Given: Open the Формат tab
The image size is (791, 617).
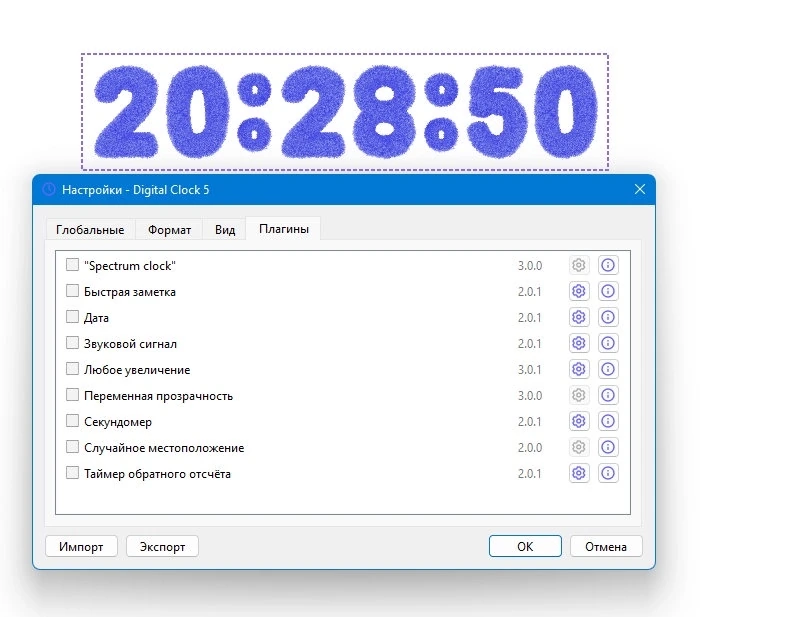Looking at the screenshot, I should pyautogui.click(x=169, y=230).
